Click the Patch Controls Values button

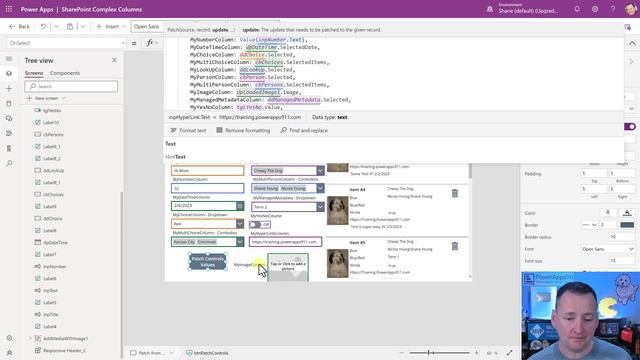(208, 262)
